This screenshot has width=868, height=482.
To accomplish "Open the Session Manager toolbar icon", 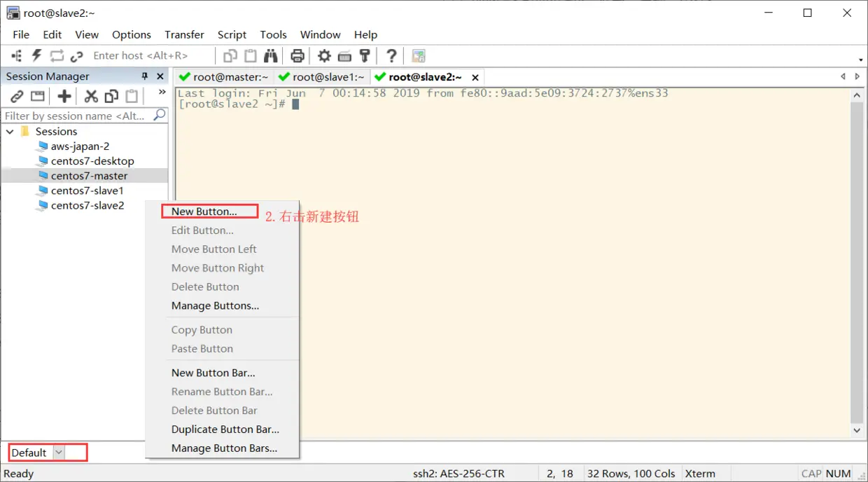I will (x=17, y=56).
